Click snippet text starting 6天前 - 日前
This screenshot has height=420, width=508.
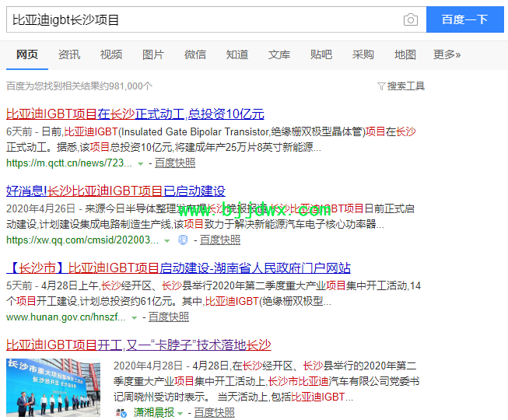pos(212,139)
